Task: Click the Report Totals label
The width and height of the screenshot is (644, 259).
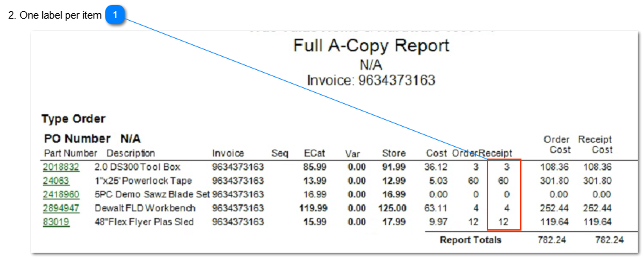Action: coord(470,240)
